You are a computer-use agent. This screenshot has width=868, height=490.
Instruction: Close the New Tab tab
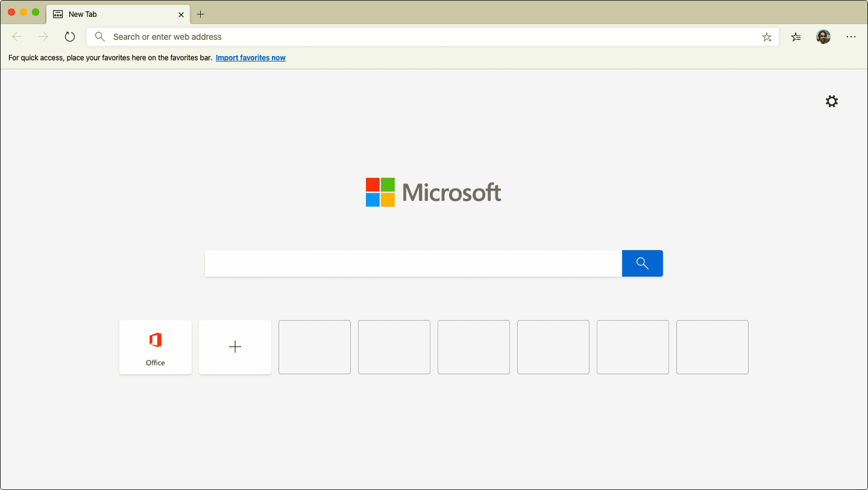181,14
